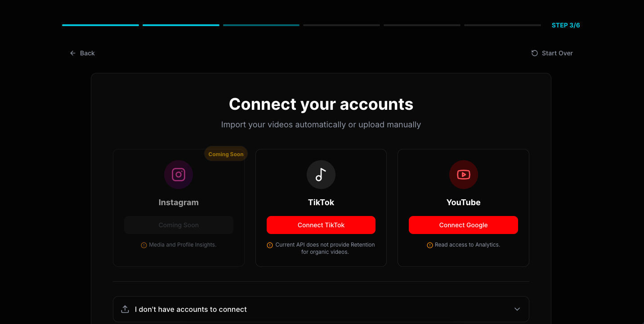Click the TikTok music note icon
The image size is (644, 324).
(x=321, y=175)
